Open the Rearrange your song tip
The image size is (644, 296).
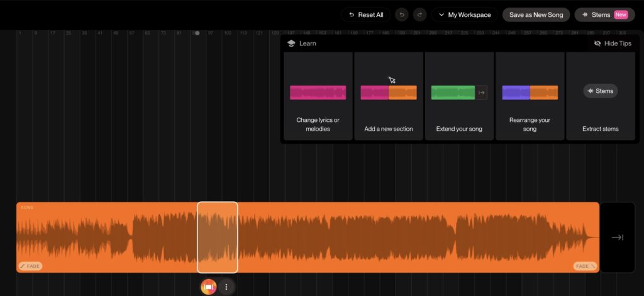click(x=530, y=96)
